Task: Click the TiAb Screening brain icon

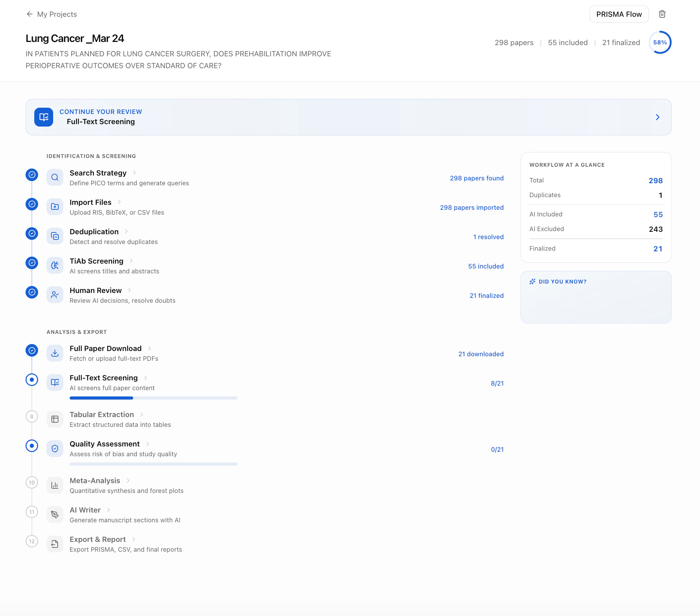Action: click(x=55, y=266)
